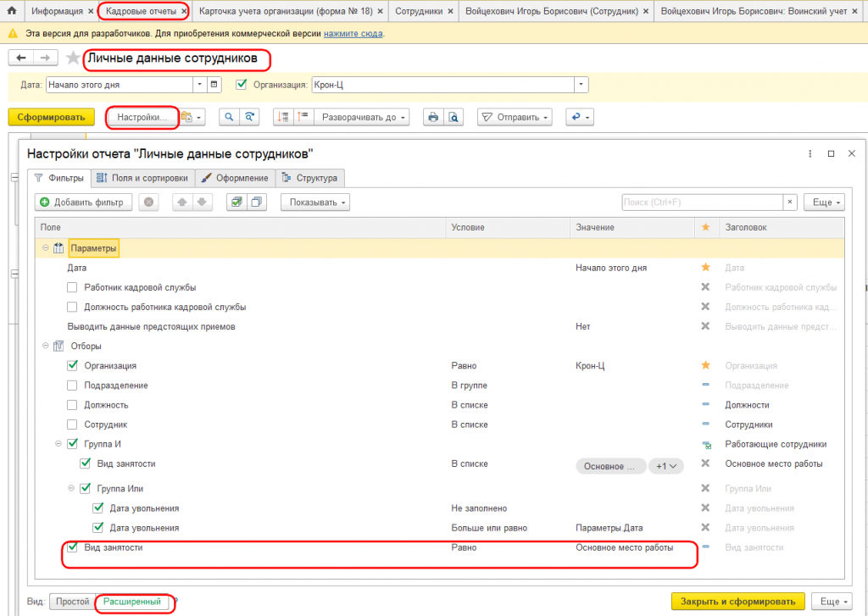This screenshot has width=868, height=616.
Task: Delete the selected filter with the cross icon
Action: (x=148, y=202)
